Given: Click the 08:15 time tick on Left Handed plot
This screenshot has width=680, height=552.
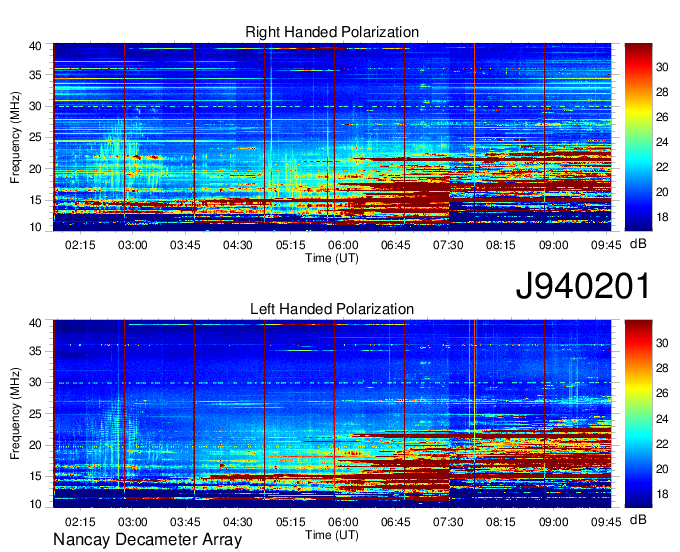Looking at the screenshot, I should [500, 522].
